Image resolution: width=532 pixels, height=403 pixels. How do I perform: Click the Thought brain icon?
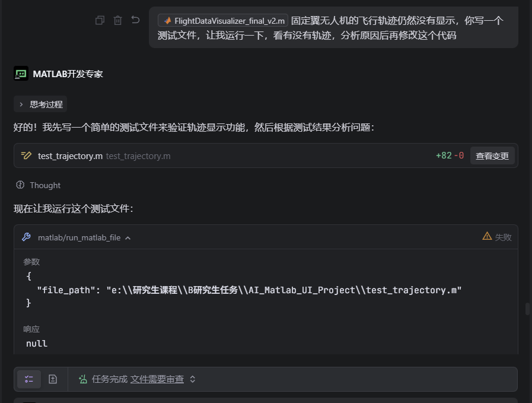(20, 185)
